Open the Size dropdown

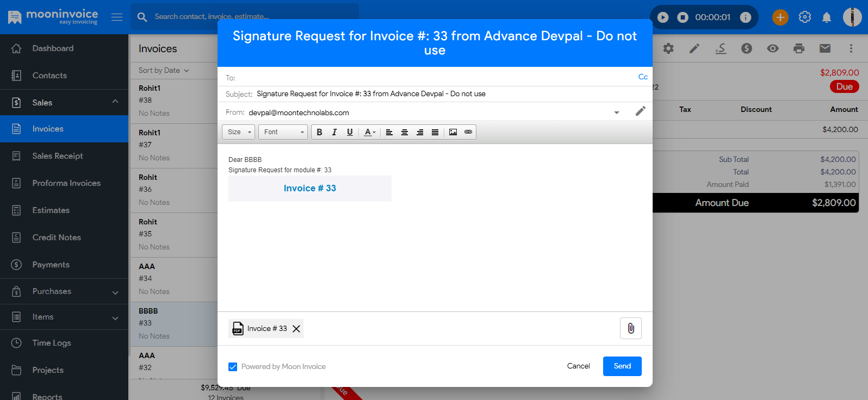tap(239, 132)
